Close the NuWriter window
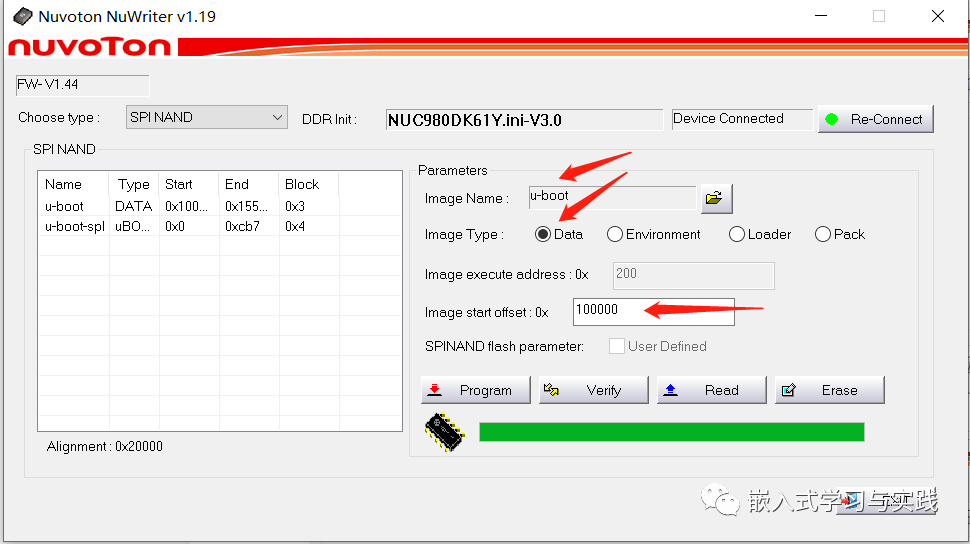This screenshot has height=544, width=970. tap(938, 16)
